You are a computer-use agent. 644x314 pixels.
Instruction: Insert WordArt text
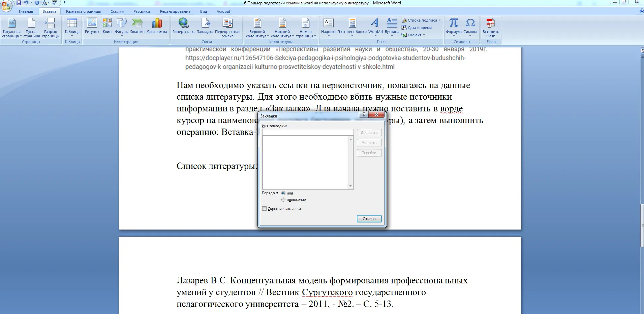tap(375, 28)
